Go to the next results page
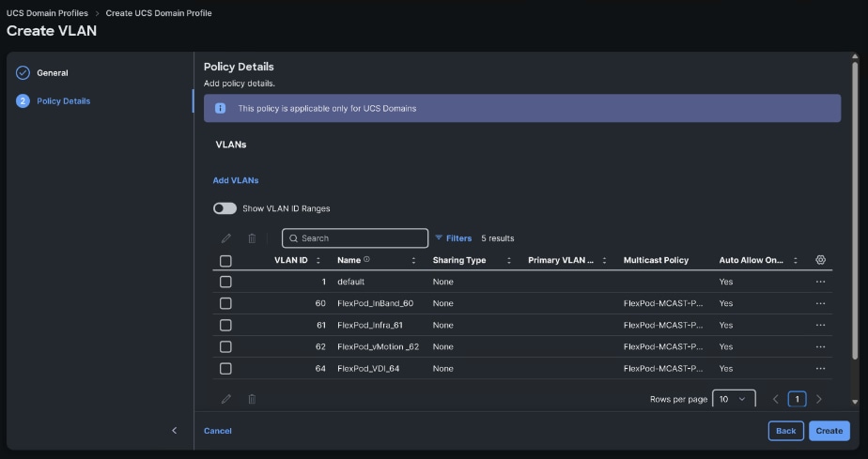Image resolution: width=868 pixels, height=459 pixels. click(819, 399)
